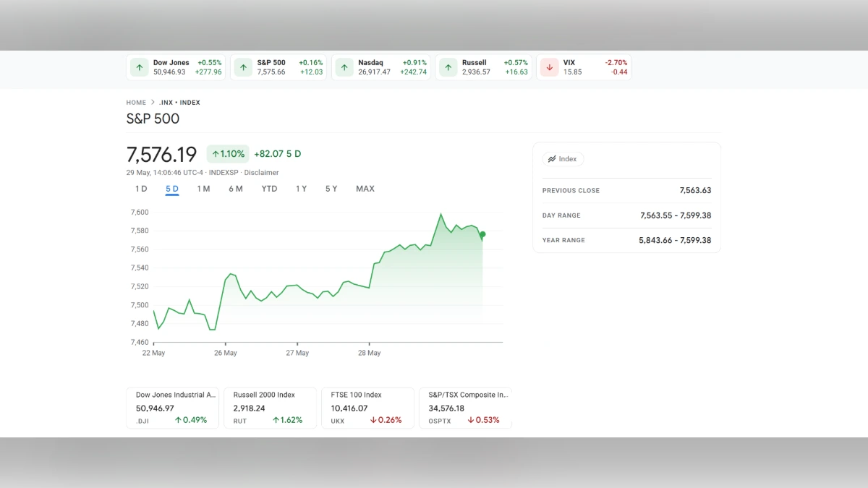Open the Nasdaq 26,917.47 ticker card
Screen dimensions: 868x488
381,67
